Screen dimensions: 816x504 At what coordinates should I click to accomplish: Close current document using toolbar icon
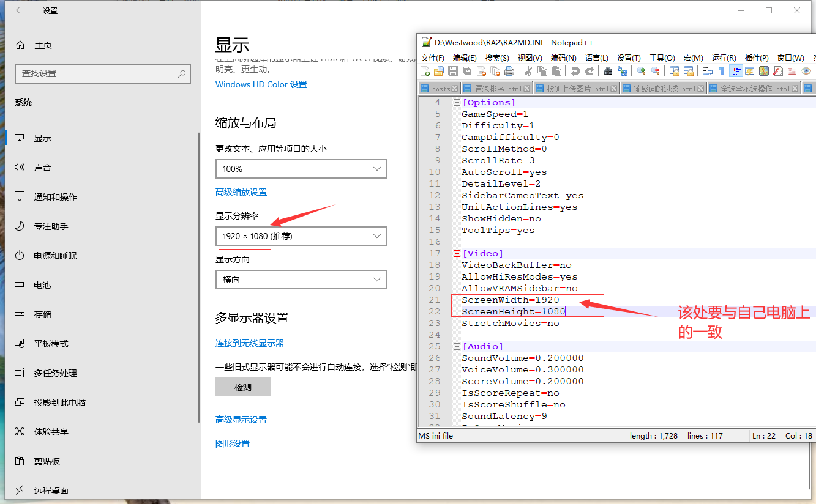pos(481,71)
